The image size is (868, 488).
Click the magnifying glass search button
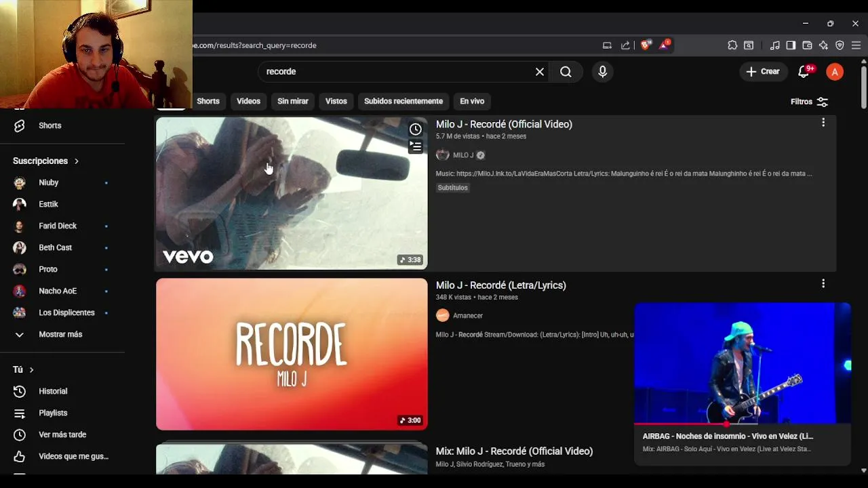(566, 72)
